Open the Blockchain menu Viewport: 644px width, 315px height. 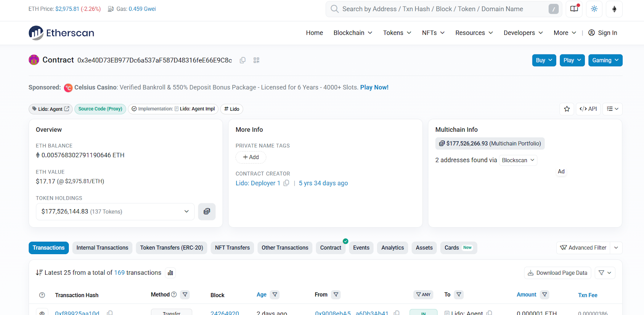(x=353, y=33)
